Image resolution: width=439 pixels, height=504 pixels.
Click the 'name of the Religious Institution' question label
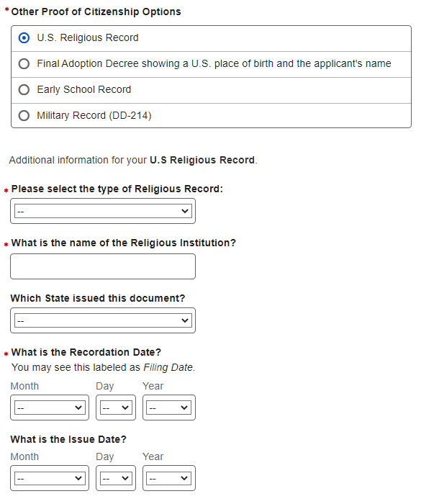coord(124,243)
